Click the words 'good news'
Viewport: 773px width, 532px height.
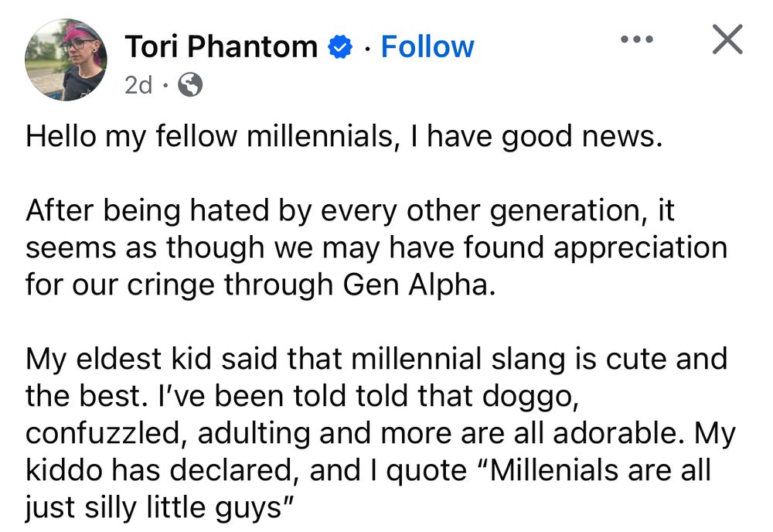pyautogui.click(x=586, y=137)
